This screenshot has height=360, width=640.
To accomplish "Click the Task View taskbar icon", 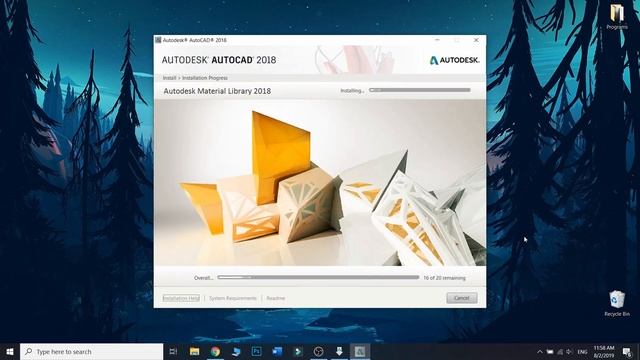I will tap(173, 351).
